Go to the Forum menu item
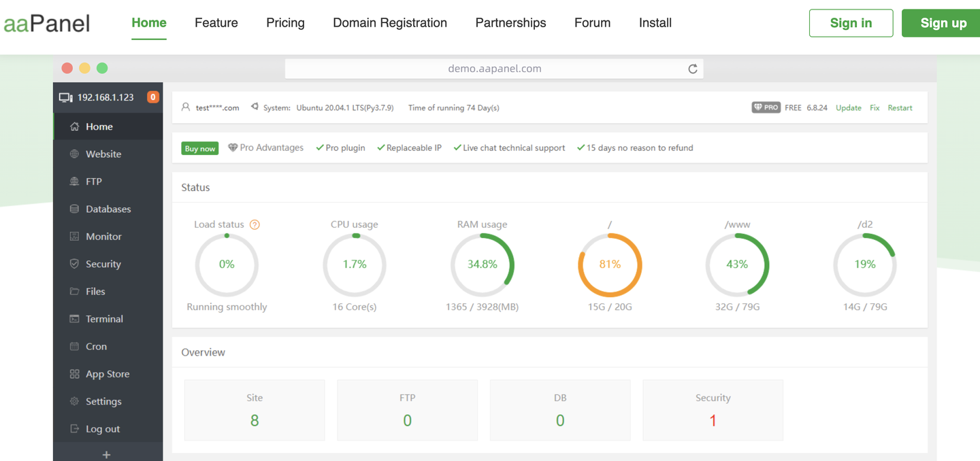Viewport: 980px width, 461px height. 592,23
